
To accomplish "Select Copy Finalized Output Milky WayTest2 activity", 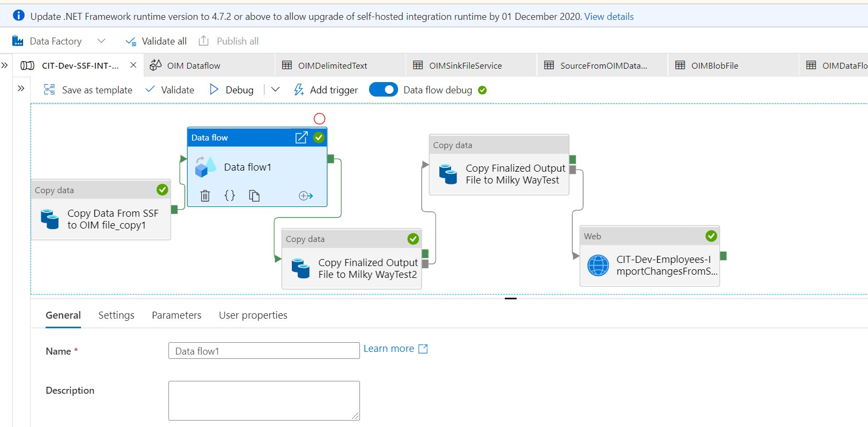I will point(351,259).
